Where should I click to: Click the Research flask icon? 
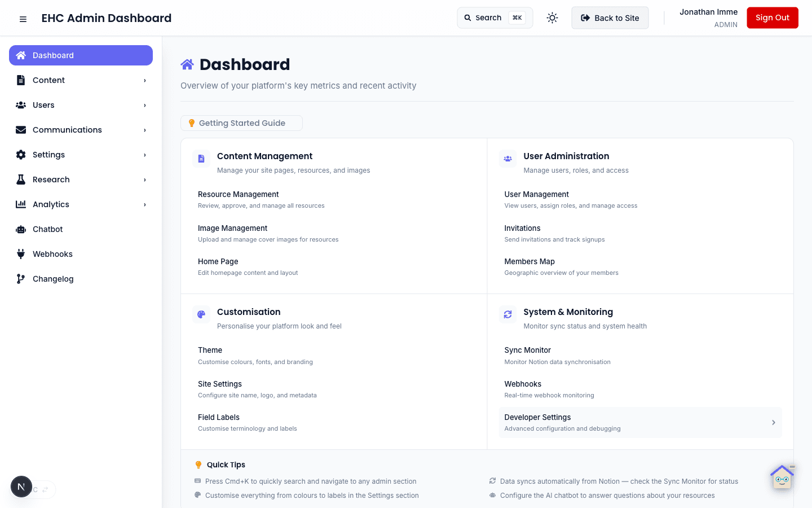[x=20, y=179]
